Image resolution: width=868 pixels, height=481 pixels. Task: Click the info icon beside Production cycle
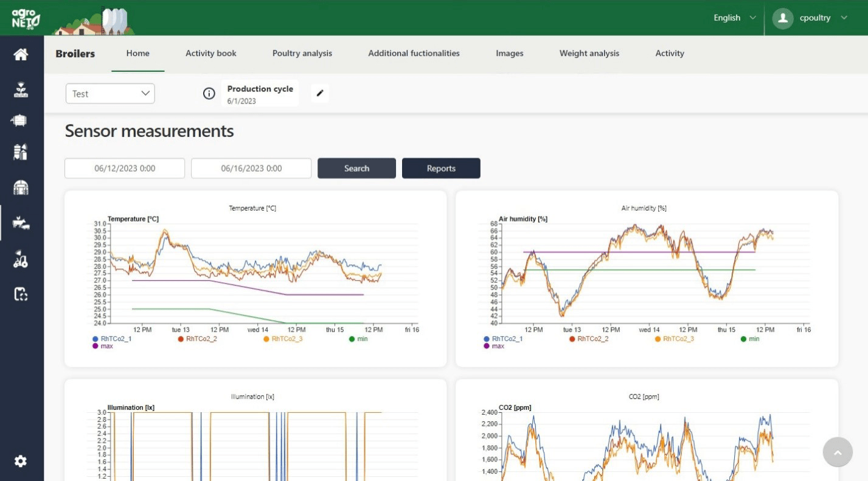click(209, 94)
